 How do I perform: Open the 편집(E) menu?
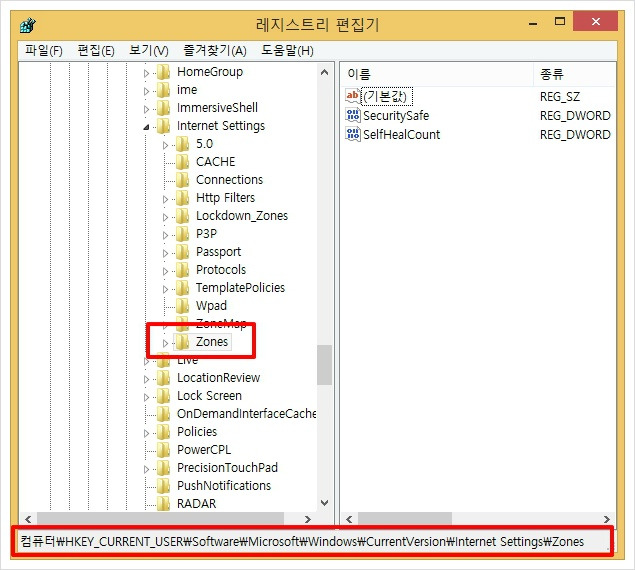(96, 51)
